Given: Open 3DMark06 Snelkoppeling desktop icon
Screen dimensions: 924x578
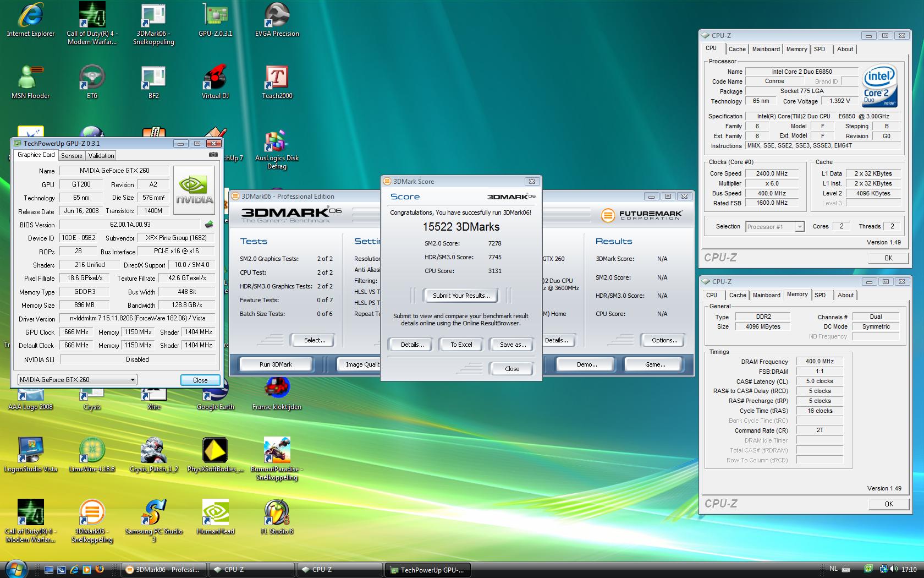Looking at the screenshot, I should (x=153, y=23).
